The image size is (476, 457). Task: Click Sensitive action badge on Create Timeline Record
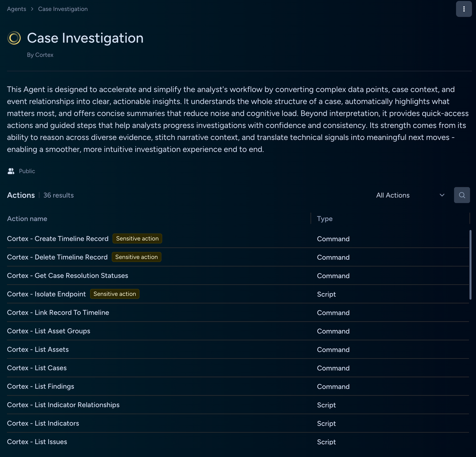point(137,239)
